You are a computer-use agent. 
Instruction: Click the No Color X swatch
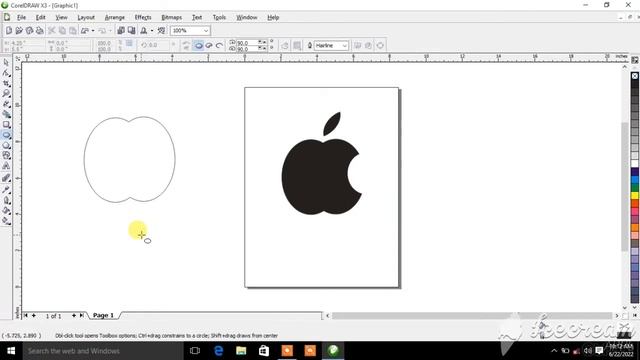tap(635, 76)
